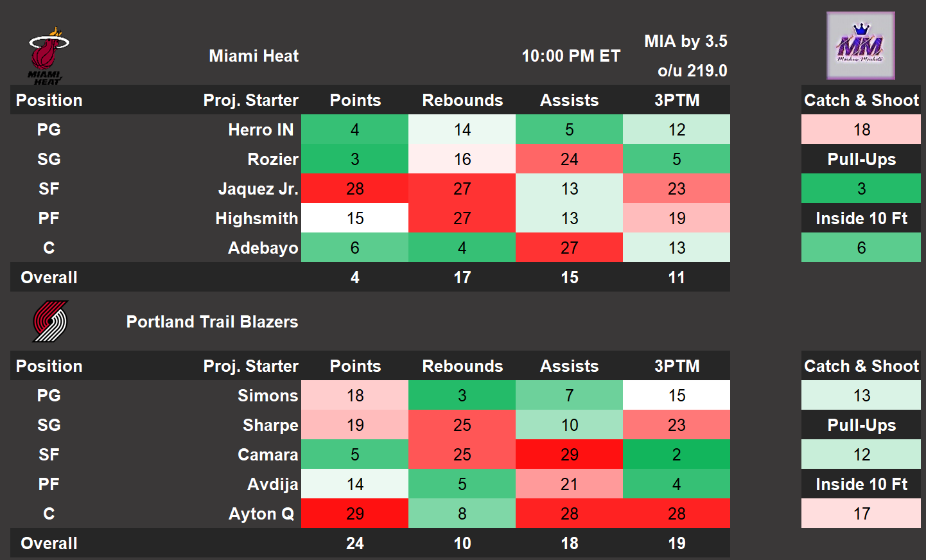
Task: Click the MM crown logo
Action: click(x=860, y=46)
